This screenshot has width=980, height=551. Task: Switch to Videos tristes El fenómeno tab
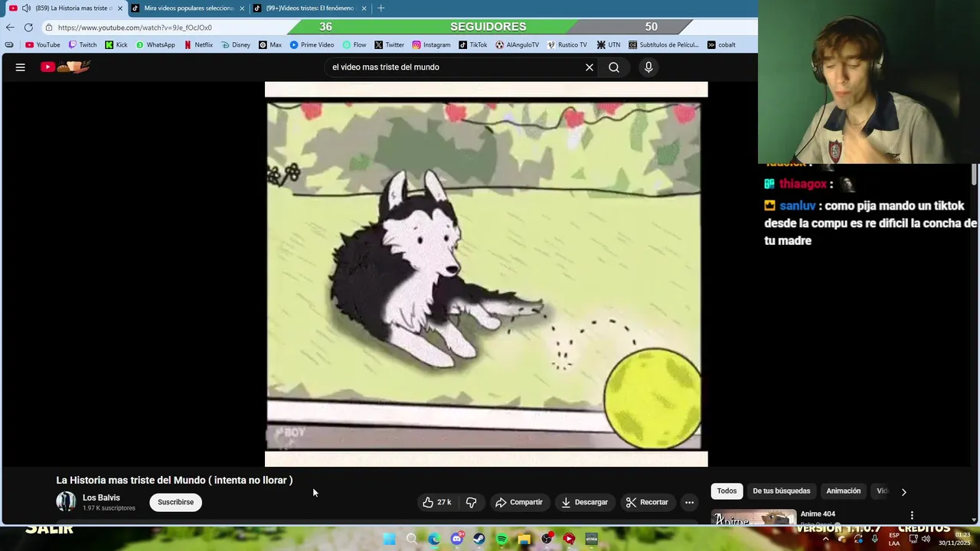[310, 8]
